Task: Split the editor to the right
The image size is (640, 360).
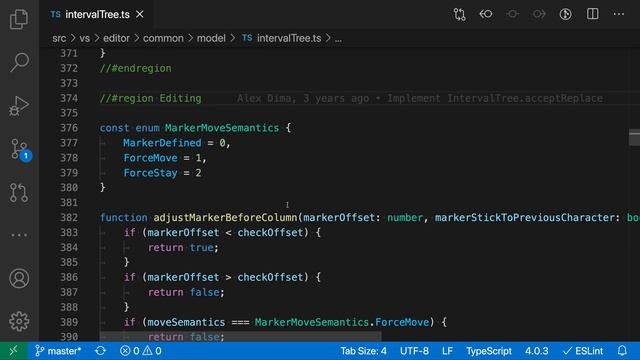Action: coord(592,14)
